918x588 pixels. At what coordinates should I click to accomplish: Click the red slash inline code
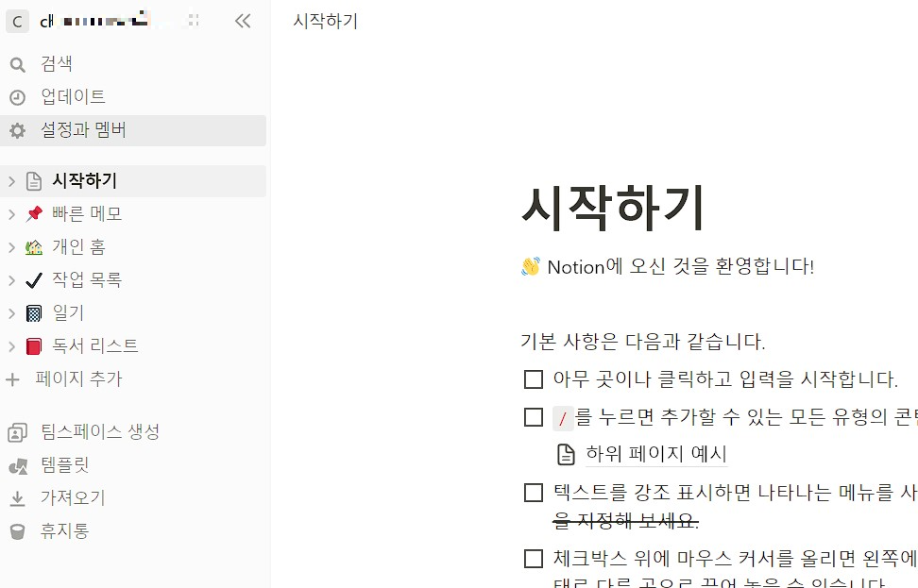(563, 418)
